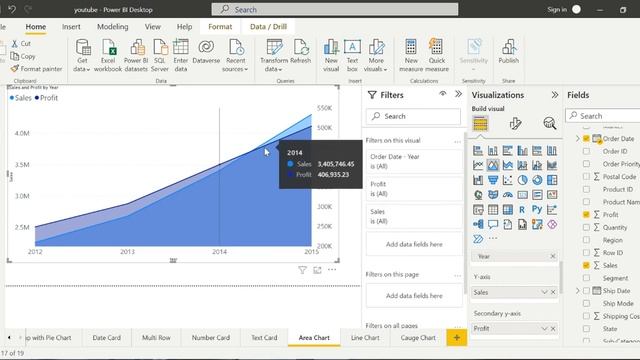Screen dimensions: 640x360
Task: Uncheck the Profit field checkbox
Action: coord(586,215)
